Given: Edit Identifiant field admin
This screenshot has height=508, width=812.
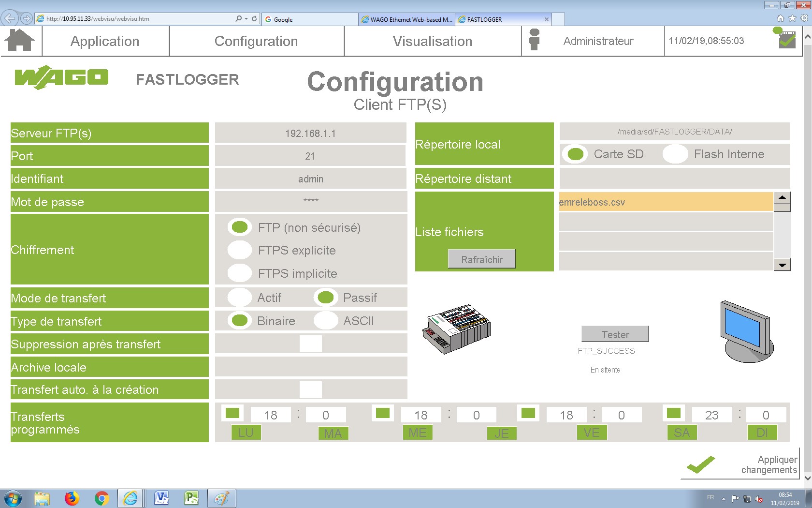Looking at the screenshot, I should point(310,179).
